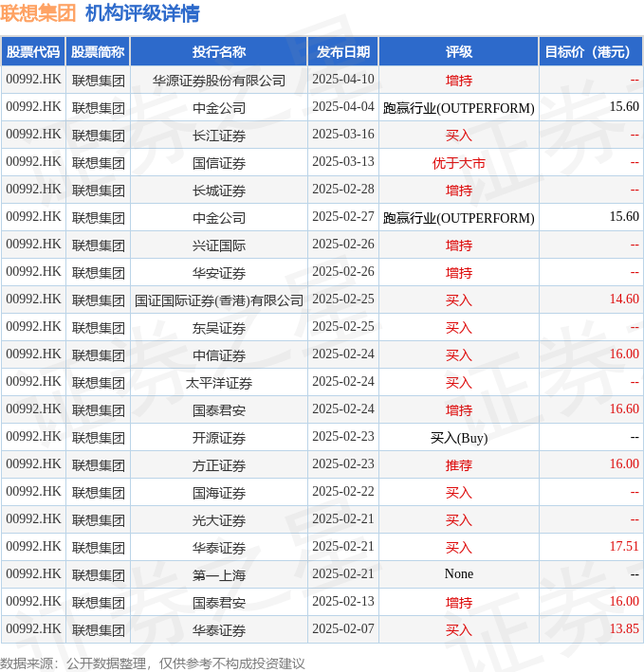The width and height of the screenshot is (644, 672).
Task: Click the 优于大市 rating
Action: tap(459, 163)
